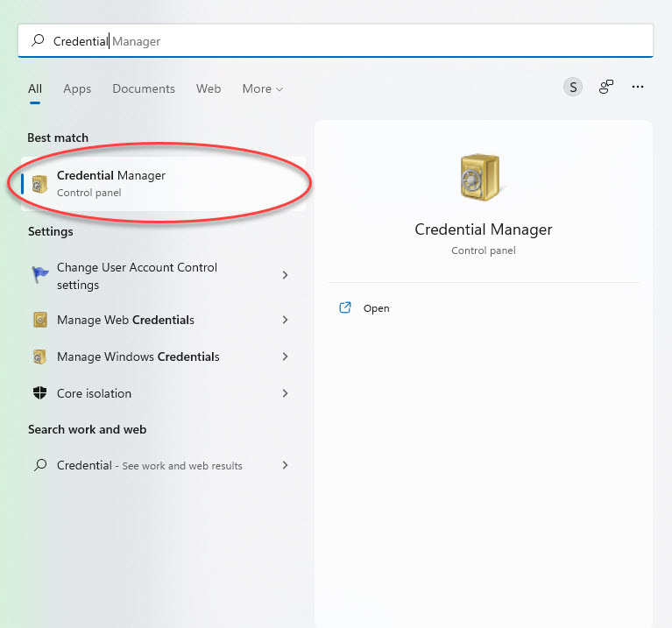Open the More filter dropdown
This screenshot has height=628, width=672.
(x=262, y=88)
